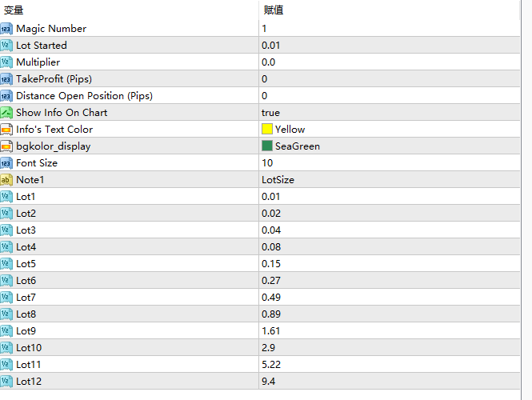Click the integer icon beside Font Size
The image size is (532, 400).
pos(6,163)
